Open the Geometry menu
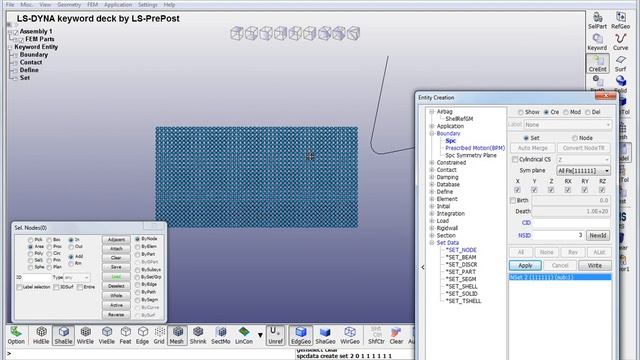Viewport: 640px width, 360px height. [69, 5]
